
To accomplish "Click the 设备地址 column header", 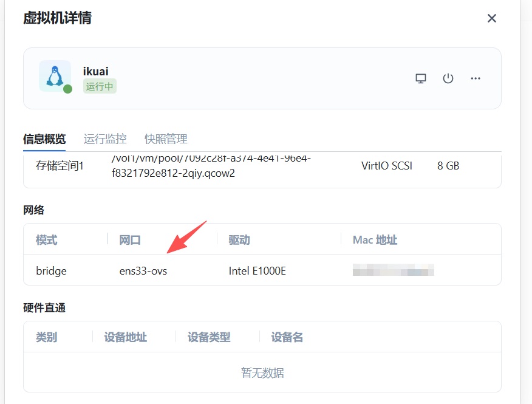I will pyautogui.click(x=126, y=337).
